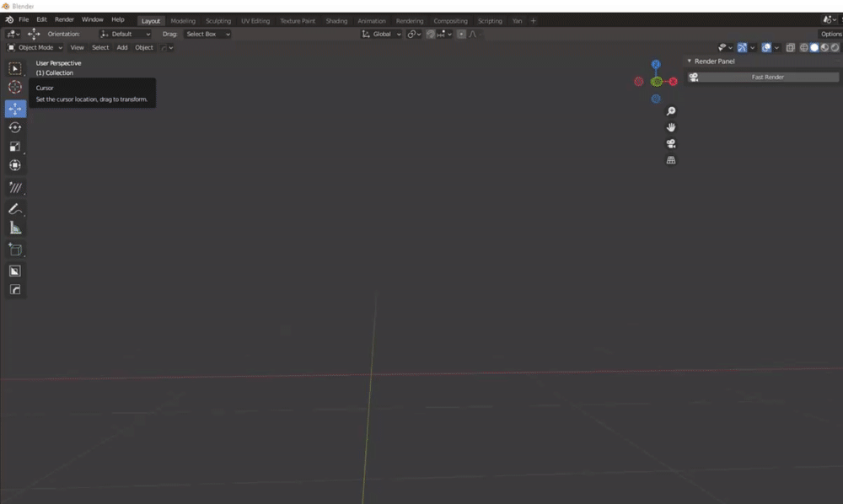843x504 pixels.
Task: Switch to solid viewport shading
Action: (x=814, y=48)
